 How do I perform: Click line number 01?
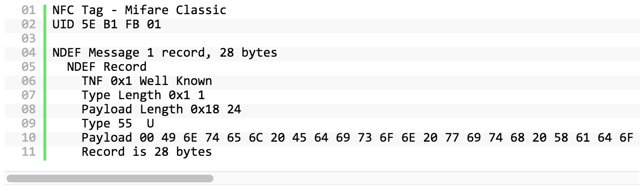click(x=29, y=10)
